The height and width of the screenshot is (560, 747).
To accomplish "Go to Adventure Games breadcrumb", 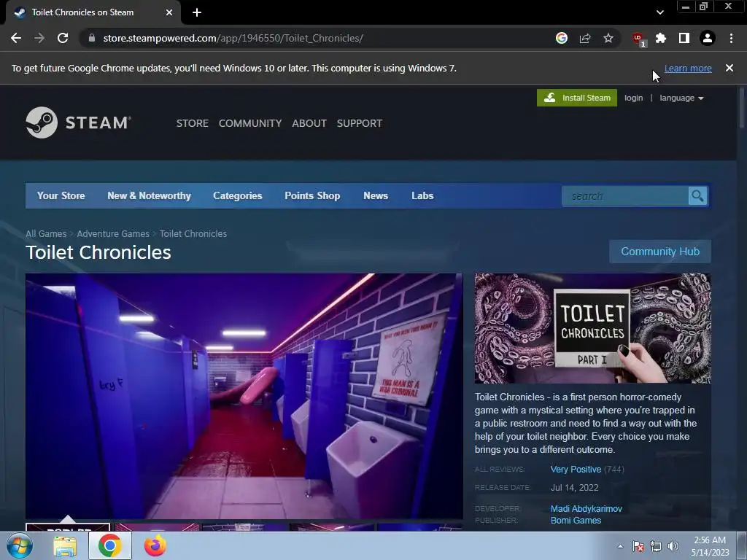I will point(113,234).
